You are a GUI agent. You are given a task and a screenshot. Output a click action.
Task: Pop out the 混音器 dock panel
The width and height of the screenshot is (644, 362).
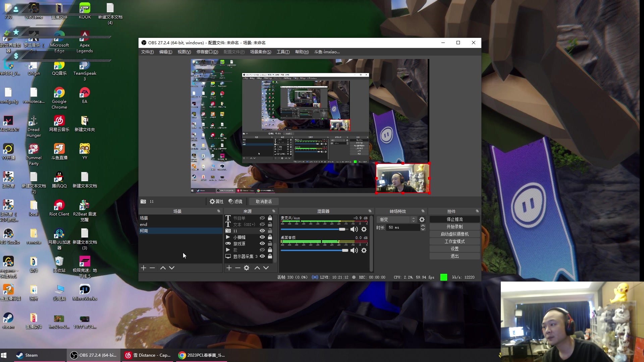370,211
